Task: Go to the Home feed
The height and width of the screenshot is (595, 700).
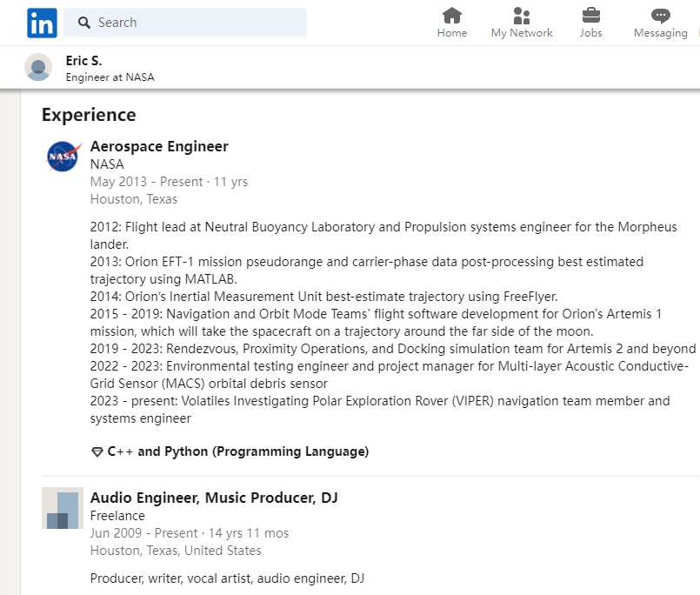Action: 451,23
